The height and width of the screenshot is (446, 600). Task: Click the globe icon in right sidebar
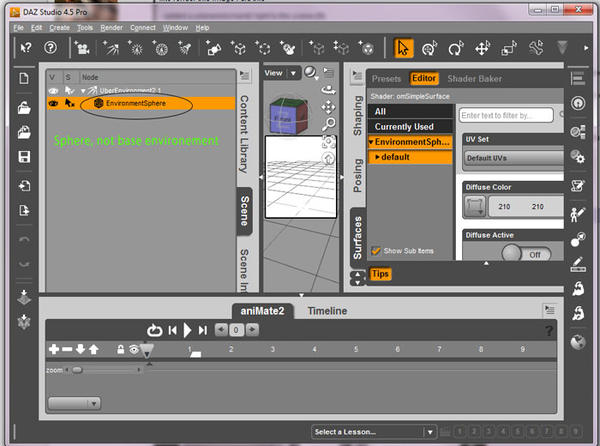[x=578, y=342]
